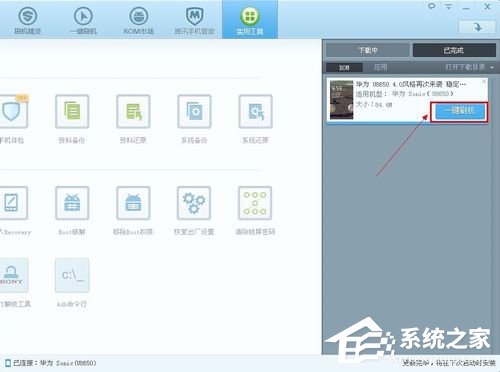Click the 恢复出厂设置 label

[194, 232]
